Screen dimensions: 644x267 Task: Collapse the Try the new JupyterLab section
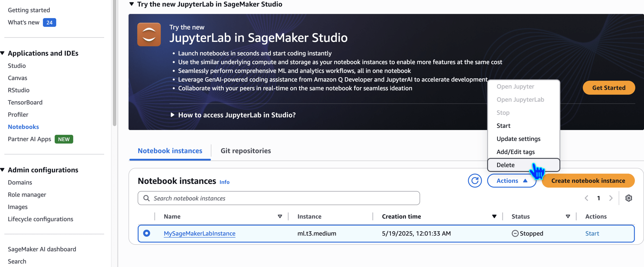tap(132, 4)
